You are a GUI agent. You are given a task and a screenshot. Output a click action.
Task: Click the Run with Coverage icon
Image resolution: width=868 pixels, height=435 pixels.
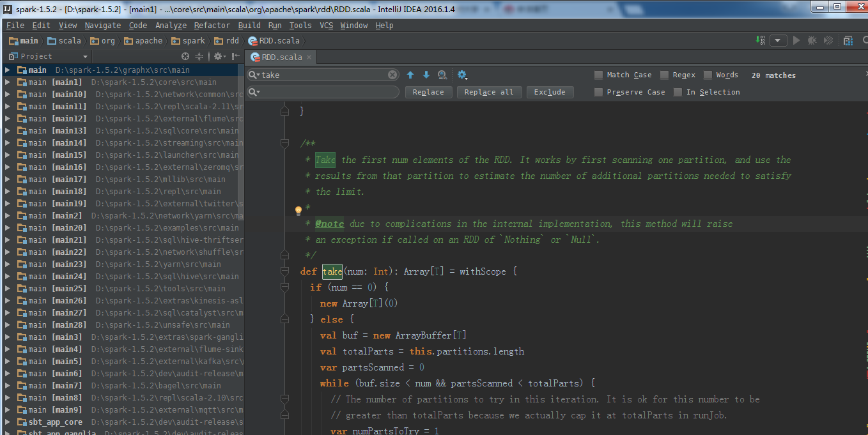click(x=828, y=40)
